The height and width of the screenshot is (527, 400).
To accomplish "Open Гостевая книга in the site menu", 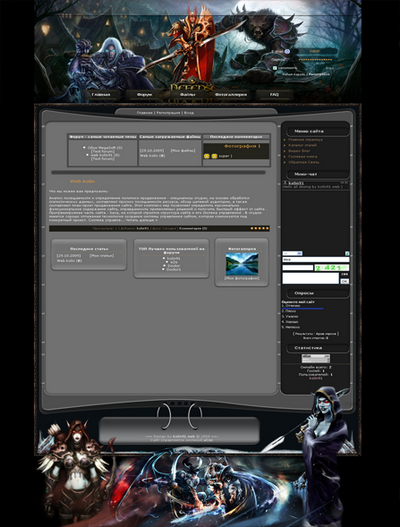I will click(302, 157).
